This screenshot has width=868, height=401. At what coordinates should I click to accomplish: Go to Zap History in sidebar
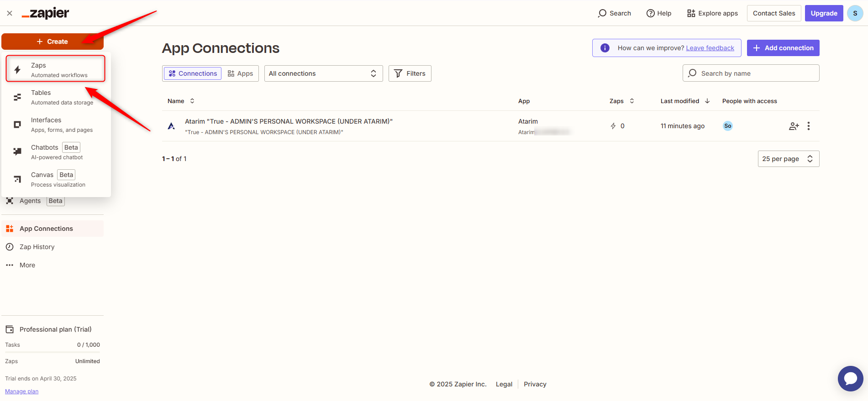coord(37,247)
